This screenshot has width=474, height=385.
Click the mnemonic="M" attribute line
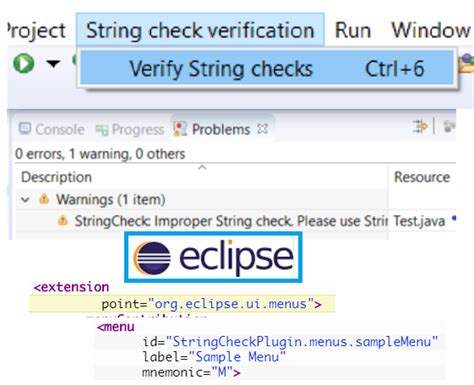coord(191,372)
